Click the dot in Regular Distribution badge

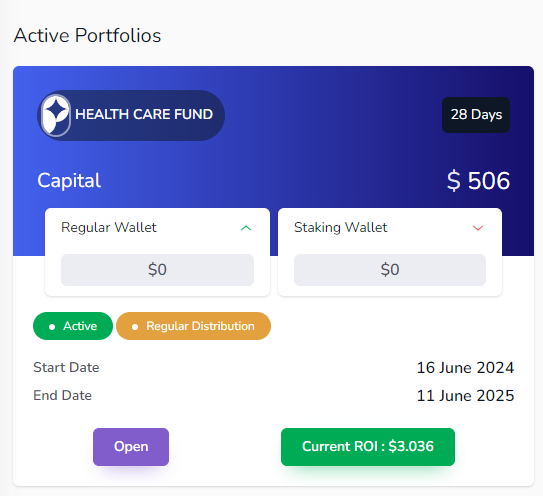point(135,327)
